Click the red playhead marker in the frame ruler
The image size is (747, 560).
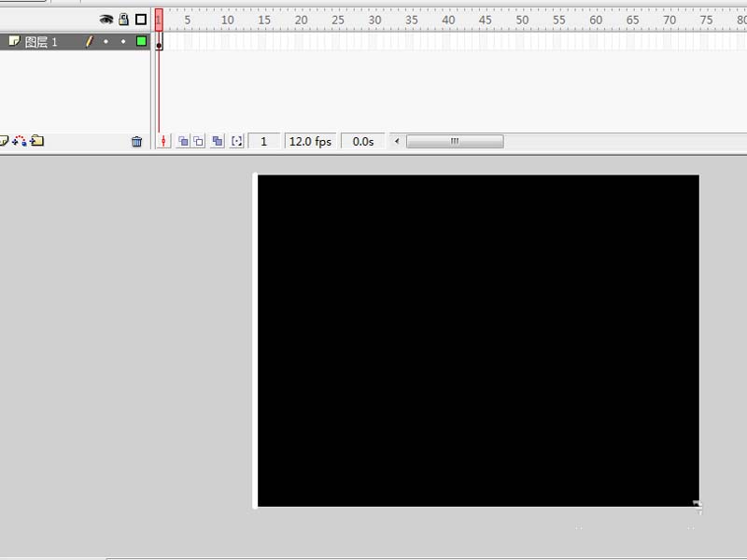coord(159,20)
